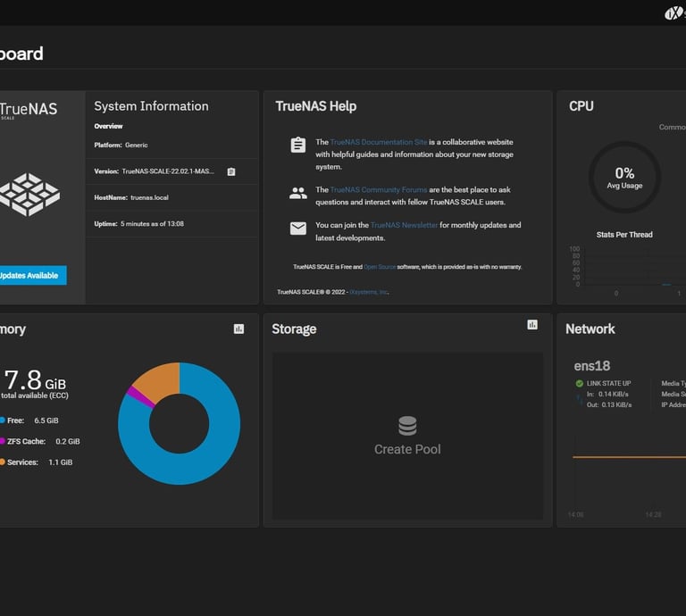Viewport: 686px width, 616px height.
Task: Click the Out: 0.13 KiB/s value
Action: 609,404
